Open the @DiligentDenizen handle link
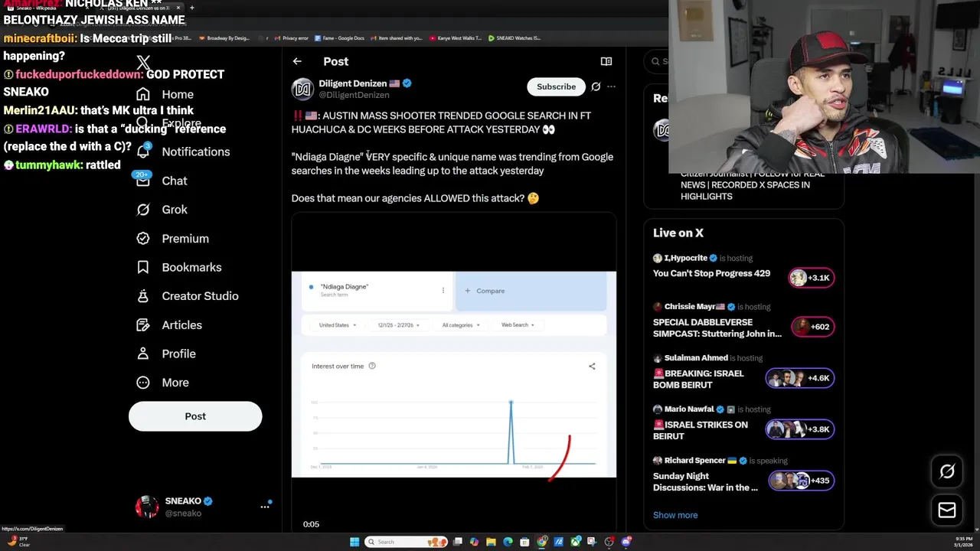The width and height of the screenshot is (980, 551). (x=354, y=95)
